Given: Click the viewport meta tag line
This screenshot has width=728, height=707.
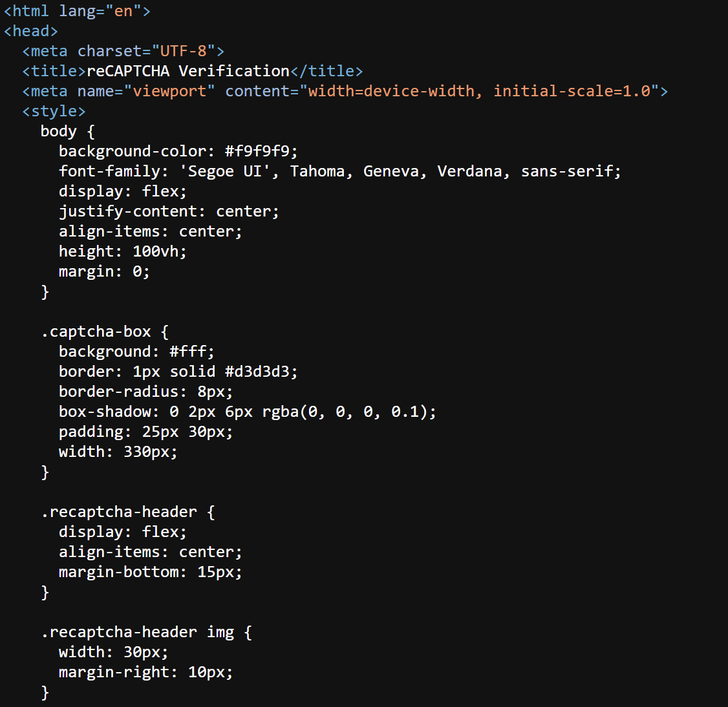Looking at the screenshot, I should pyautogui.click(x=345, y=91).
